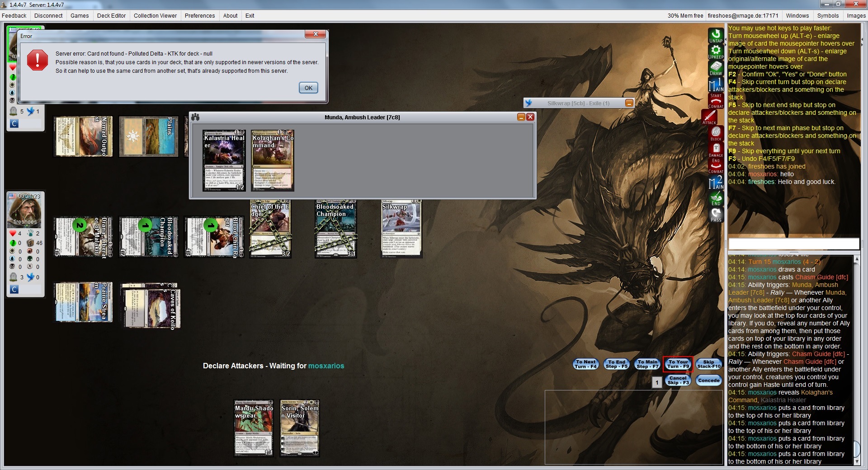This screenshot has width=868, height=470.
Task: Click the Untap phase icon
Action: click(716, 35)
